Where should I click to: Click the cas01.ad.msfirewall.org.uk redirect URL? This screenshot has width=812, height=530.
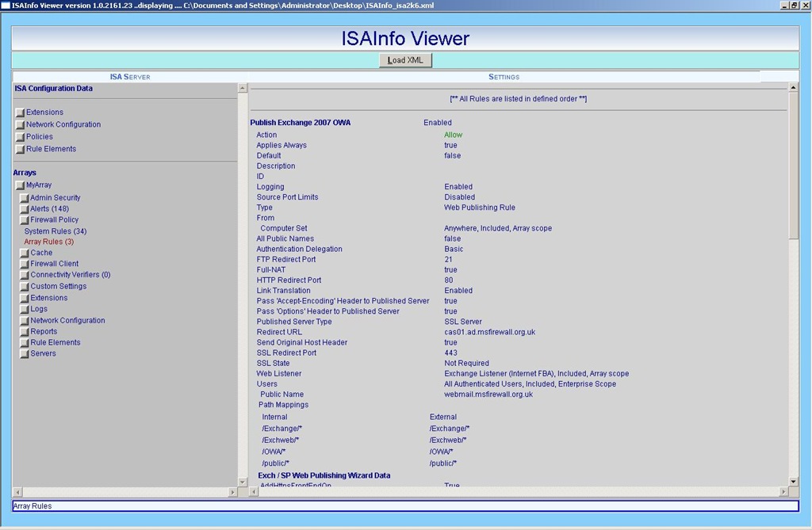click(x=490, y=332)
